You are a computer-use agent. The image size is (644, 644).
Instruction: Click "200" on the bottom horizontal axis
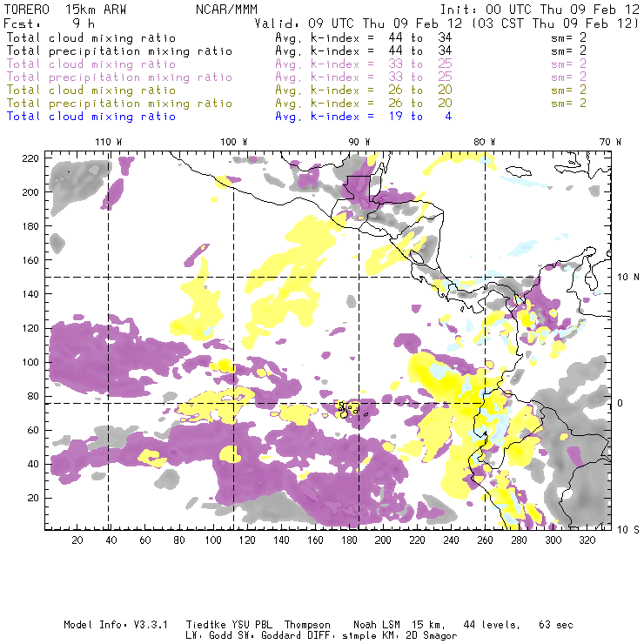click(383, 540)
